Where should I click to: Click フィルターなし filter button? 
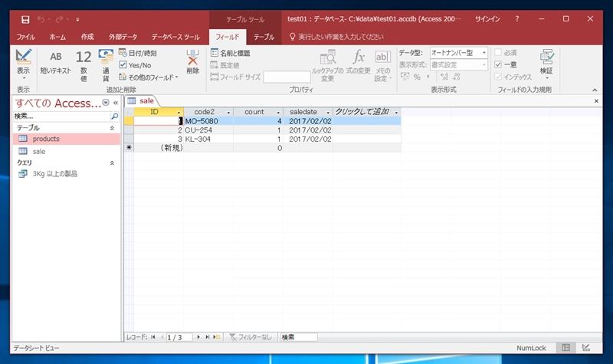(251, 337)
